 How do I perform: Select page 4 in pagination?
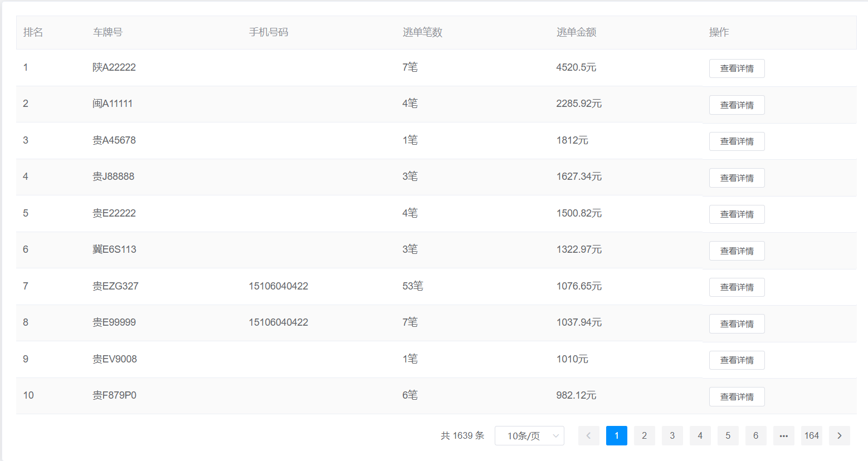coord(700,435)
